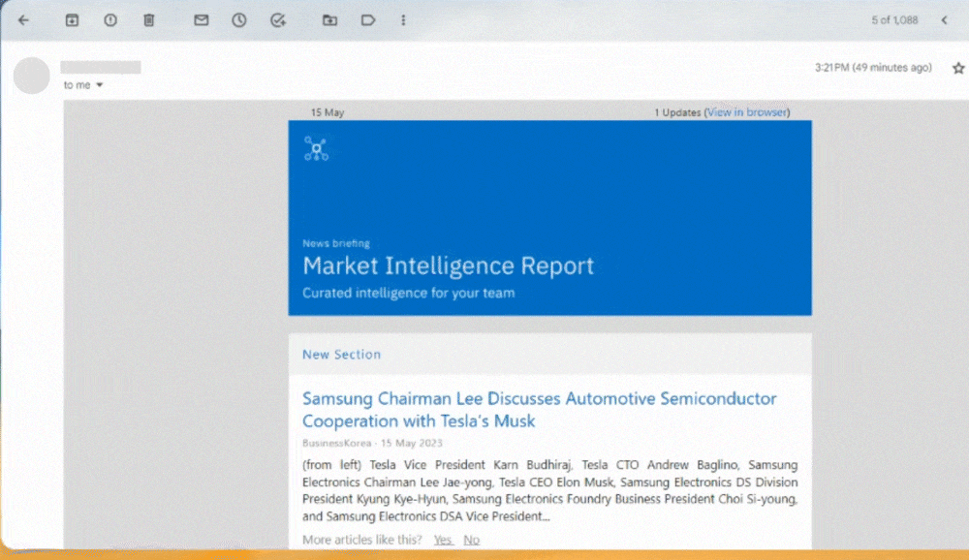This screenshot has height=560, width=969.
Task: Move email to folder
Action: (330, 20)
